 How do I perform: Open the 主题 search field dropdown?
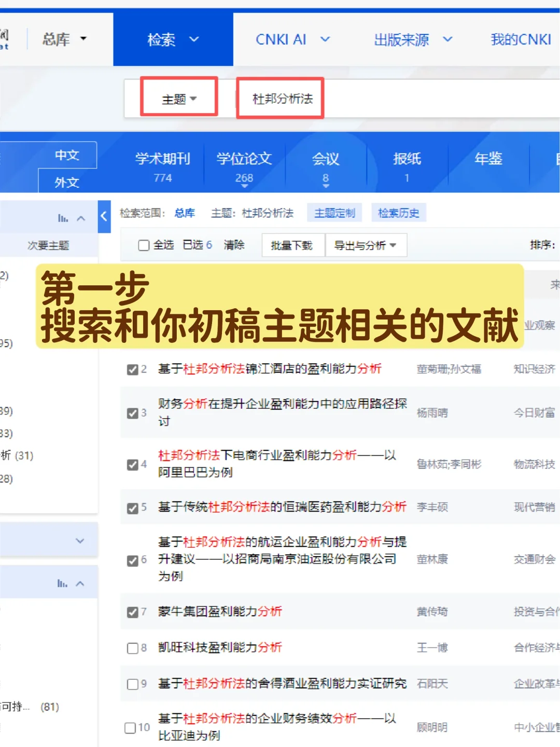[178, 97]
